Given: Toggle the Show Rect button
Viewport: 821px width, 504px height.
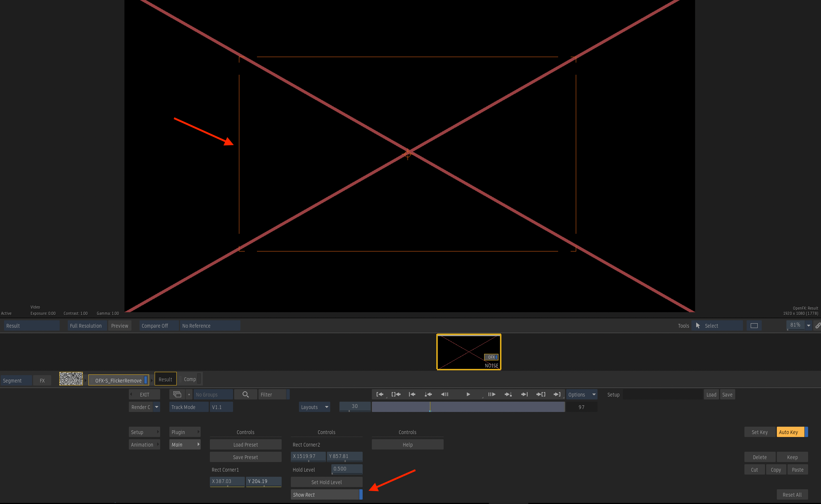Looking at the screenshot, I should click(326, 495).
